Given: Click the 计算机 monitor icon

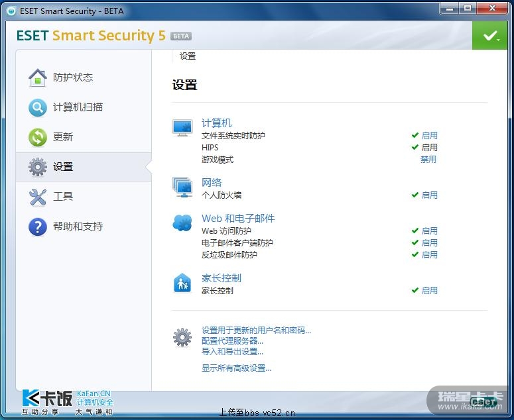Looking at the screenshot, I should 182,127.
